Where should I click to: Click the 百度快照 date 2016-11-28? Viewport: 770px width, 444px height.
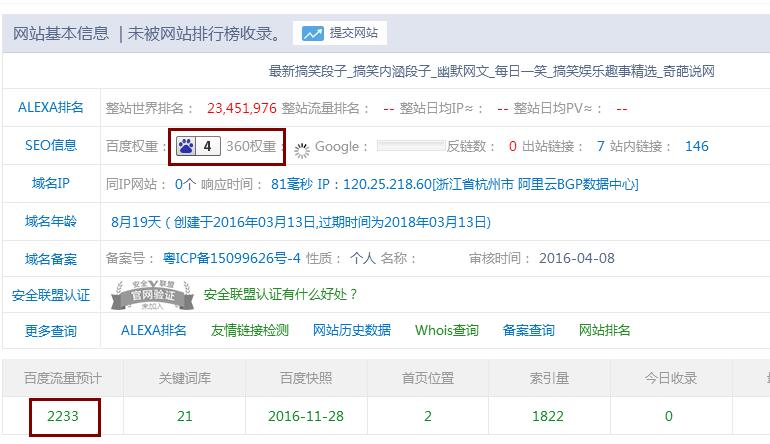(305, 416)
